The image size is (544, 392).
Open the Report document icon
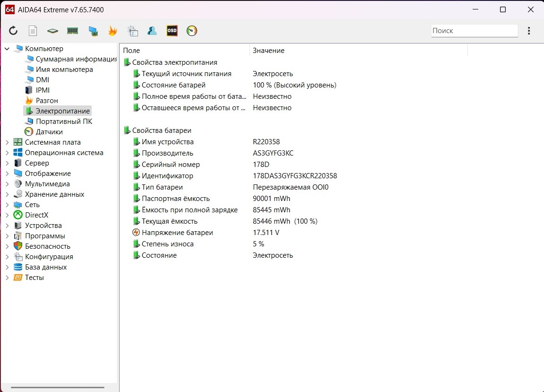pyautogui.click(x=33, y=31)
